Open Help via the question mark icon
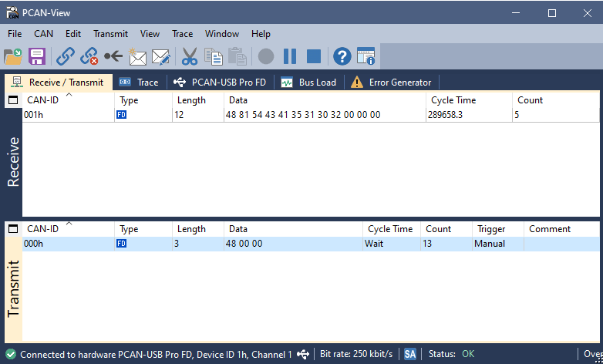Image resolution: width=603 pixels, height=364 pixels. click(x=342, y=56)
